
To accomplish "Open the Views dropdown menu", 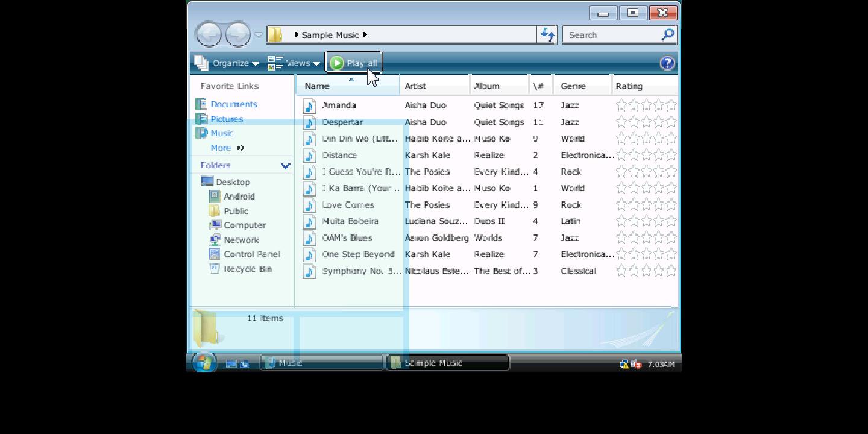I will [294, 63].
